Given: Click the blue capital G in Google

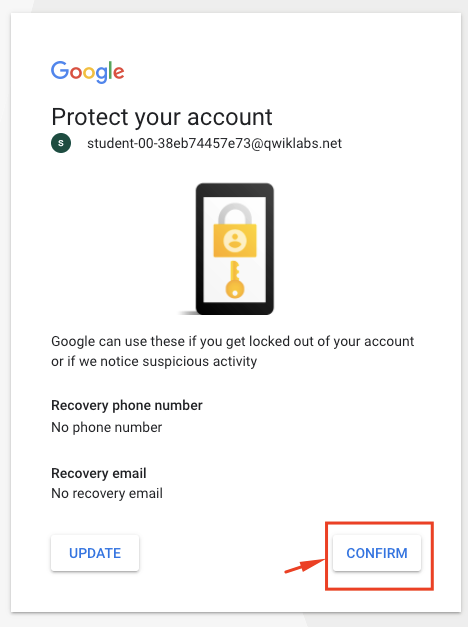Looking at the screenshot, I should point(60,70).
